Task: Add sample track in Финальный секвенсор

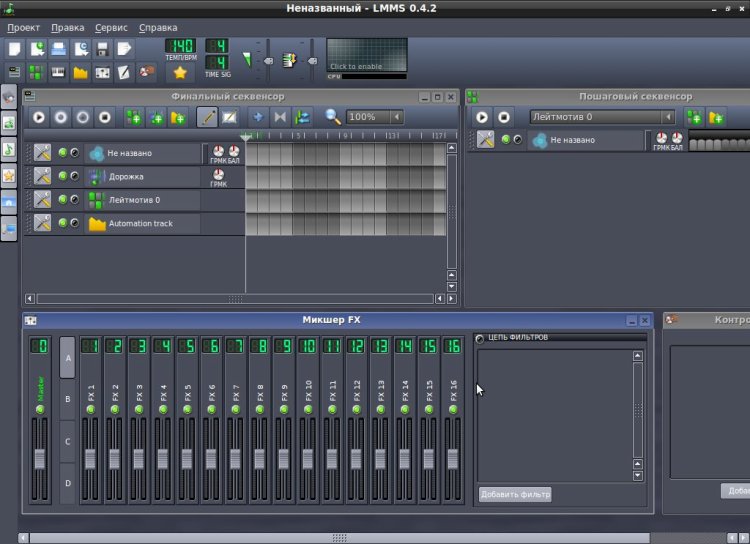Action: point(156,117)
